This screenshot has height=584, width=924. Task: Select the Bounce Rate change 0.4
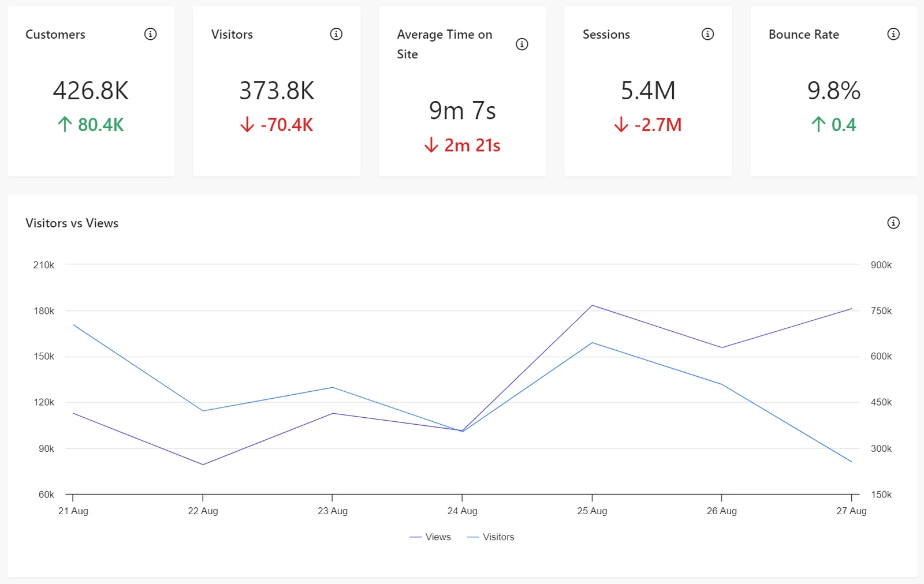834,125
